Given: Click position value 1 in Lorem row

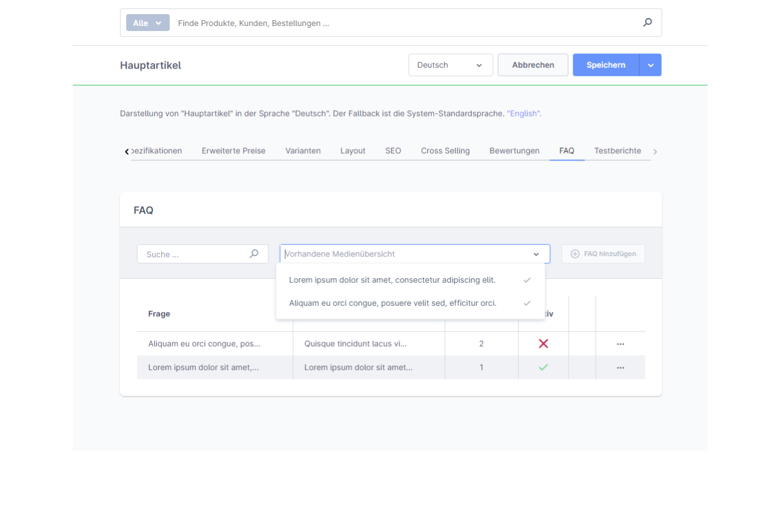Looking at the screenshot, I should tap(481, 367).
